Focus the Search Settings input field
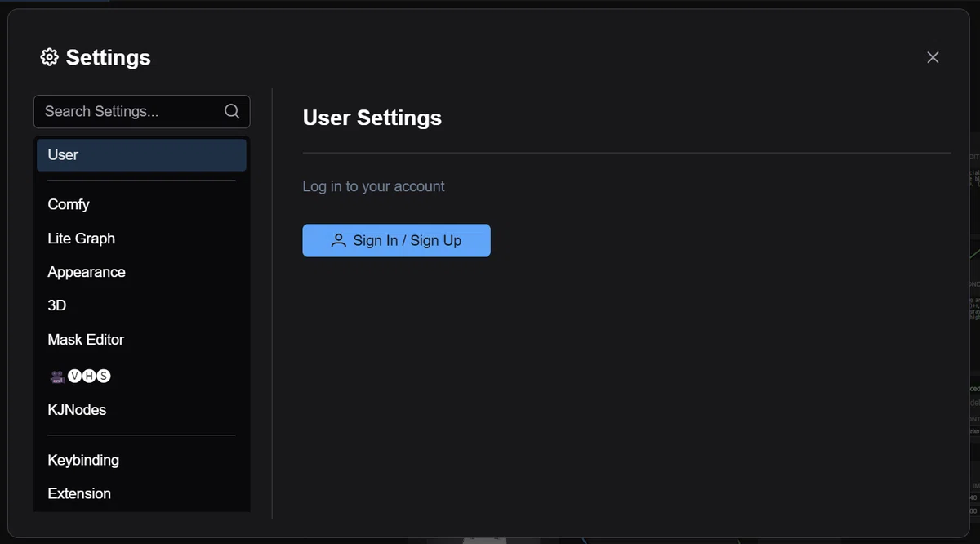Image resolution: width=980 pixels, height=544 pixels. click(x=141, y=111)
